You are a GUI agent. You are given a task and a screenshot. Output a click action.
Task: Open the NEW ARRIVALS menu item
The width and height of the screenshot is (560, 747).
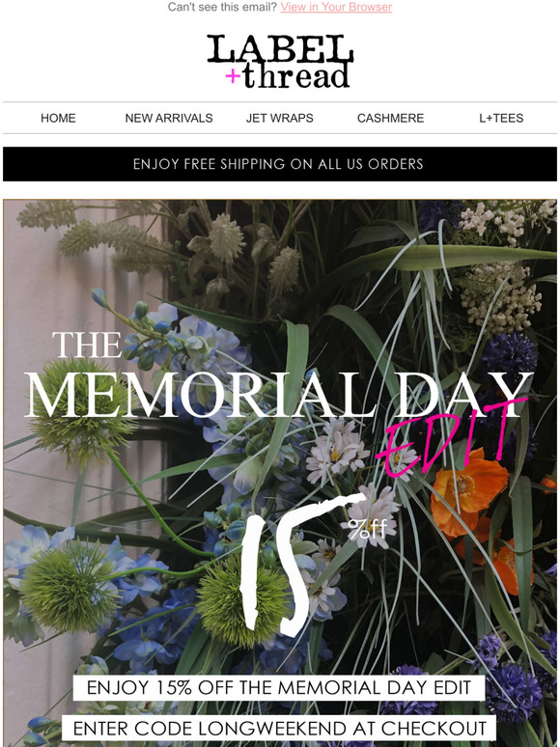click(x=169, y=118)
